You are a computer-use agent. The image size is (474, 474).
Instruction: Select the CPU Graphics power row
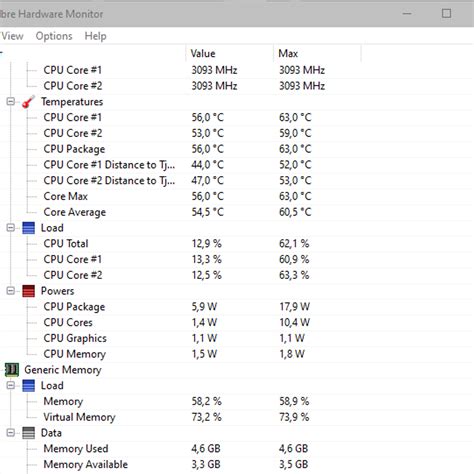coord(237,338)
